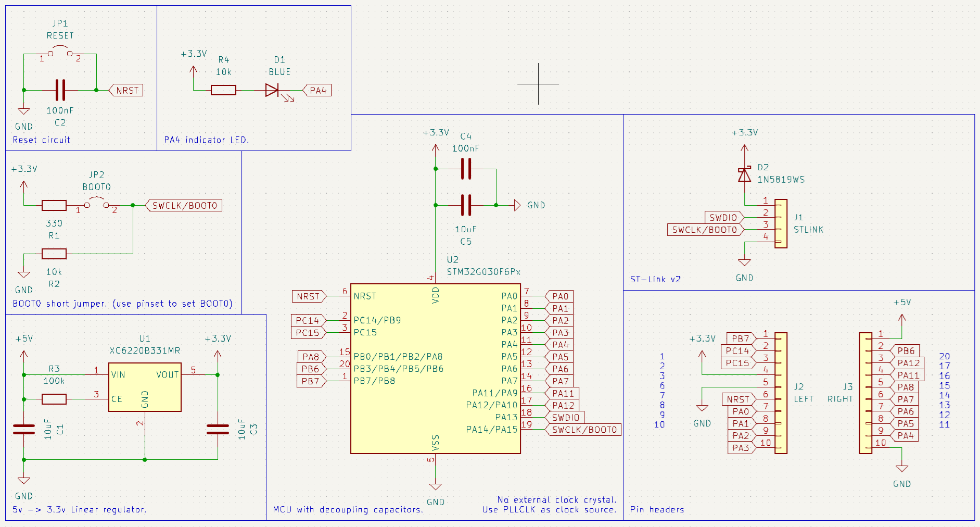Click the 'PA4 indicator LED.' caption
The height and width of the screenshot is (527, 980).
click(x=207, y=140)
